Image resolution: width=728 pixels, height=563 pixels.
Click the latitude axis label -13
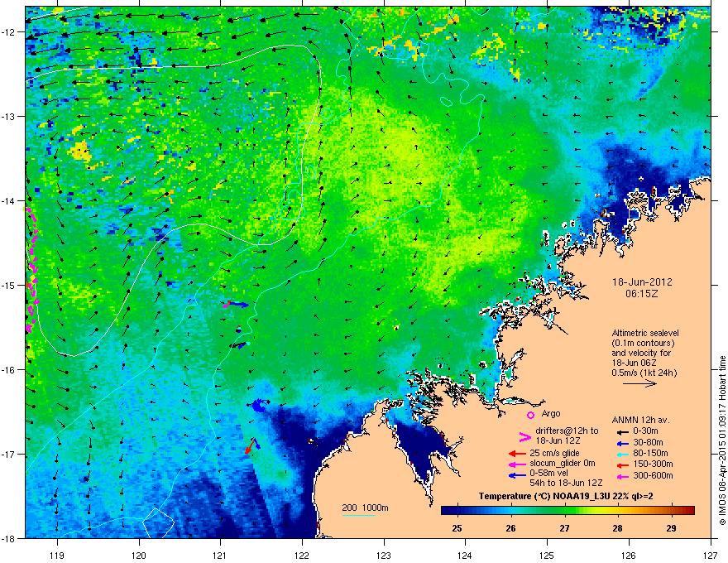pyautogui.click(x=8, y=116)
